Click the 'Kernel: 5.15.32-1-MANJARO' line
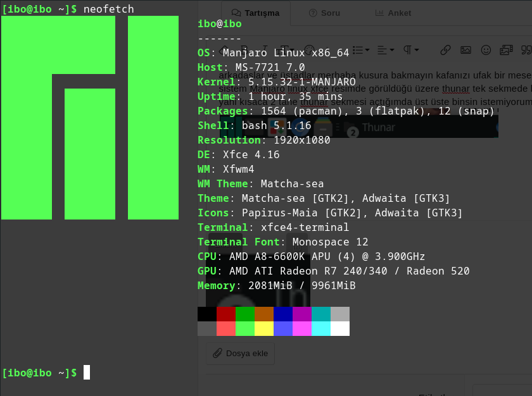This screenshot has width=532, height=396. [277, 82]
